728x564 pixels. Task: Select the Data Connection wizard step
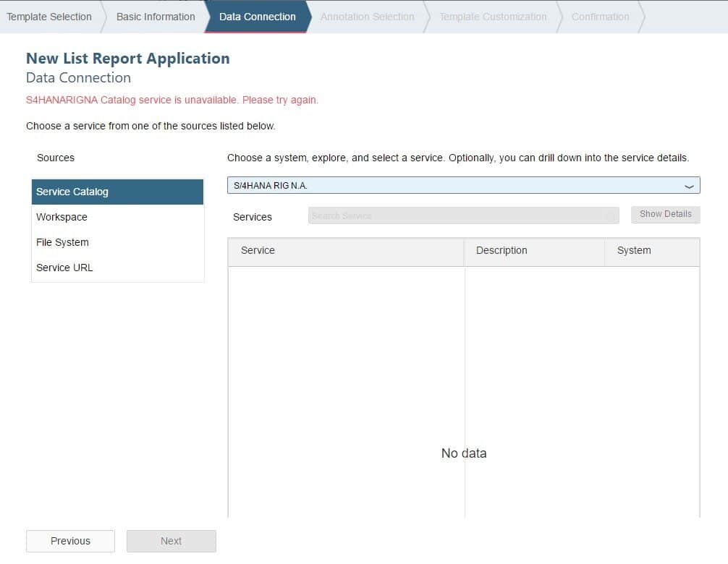click(x=257, y=17)
